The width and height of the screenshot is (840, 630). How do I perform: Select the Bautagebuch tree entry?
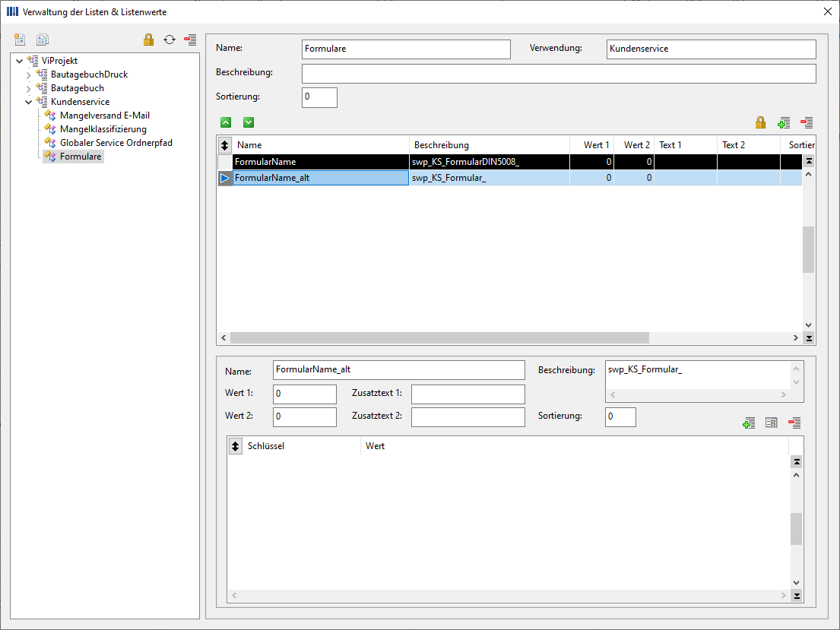tap(77, 88)
